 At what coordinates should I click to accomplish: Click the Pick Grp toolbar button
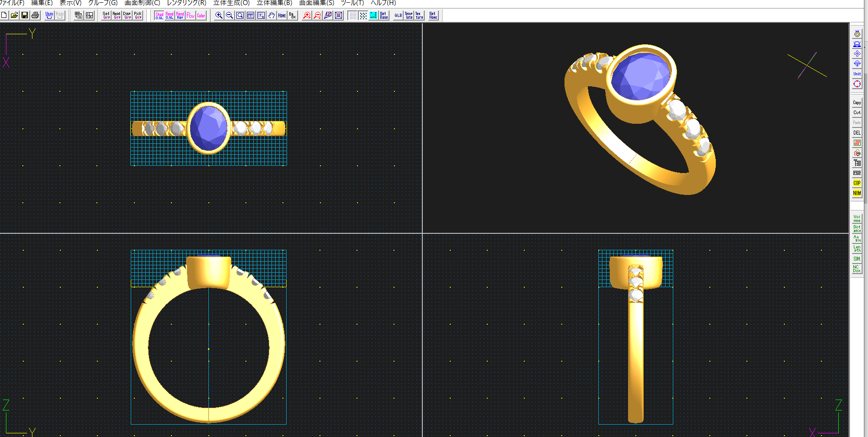pos(138,16)
